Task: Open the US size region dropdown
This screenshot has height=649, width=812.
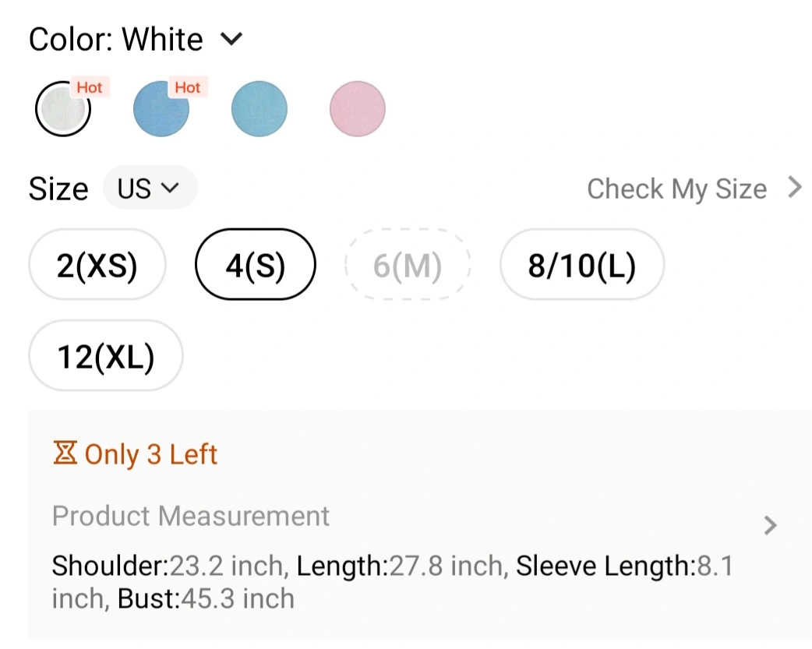Action: (149, 189)
